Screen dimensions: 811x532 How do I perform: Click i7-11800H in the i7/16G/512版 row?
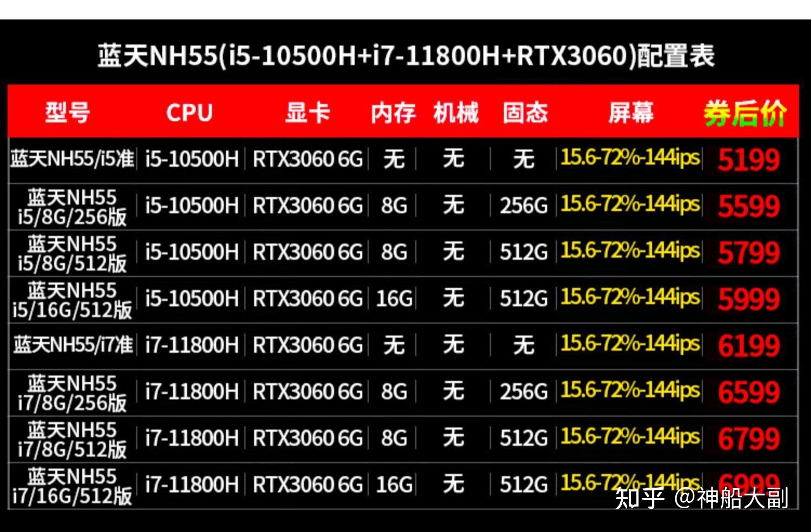[x=192, y=484]
